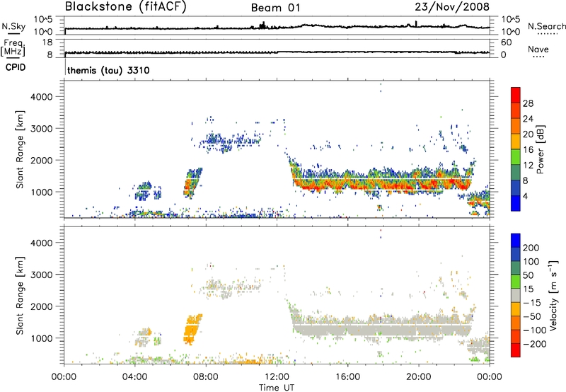Click the blue top of Velocity colorbar
Viewport: 566px width, 392px height.
(x=516, y=241)
